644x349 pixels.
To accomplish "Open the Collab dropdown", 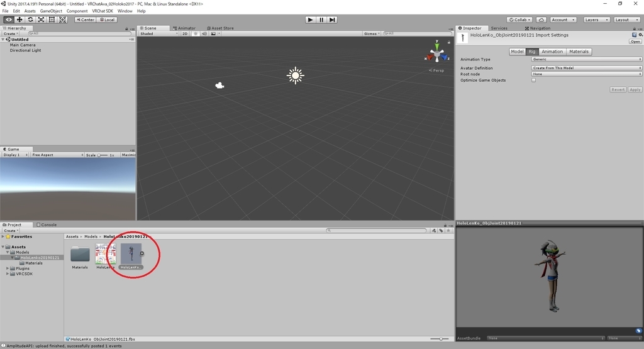I will point(519,19).
